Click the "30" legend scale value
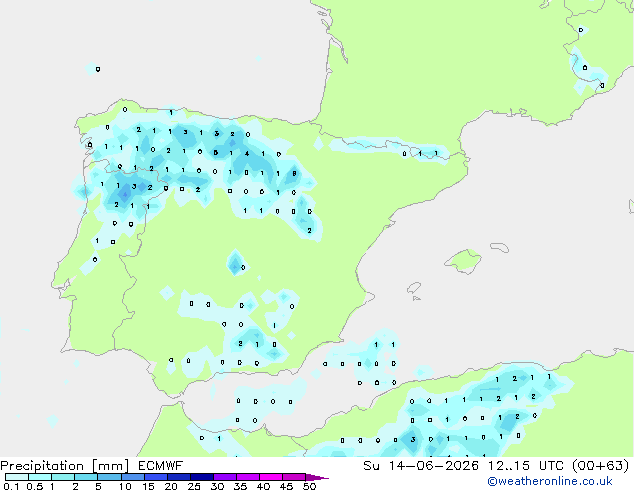 pyautogui.click(x=217, y=486)
